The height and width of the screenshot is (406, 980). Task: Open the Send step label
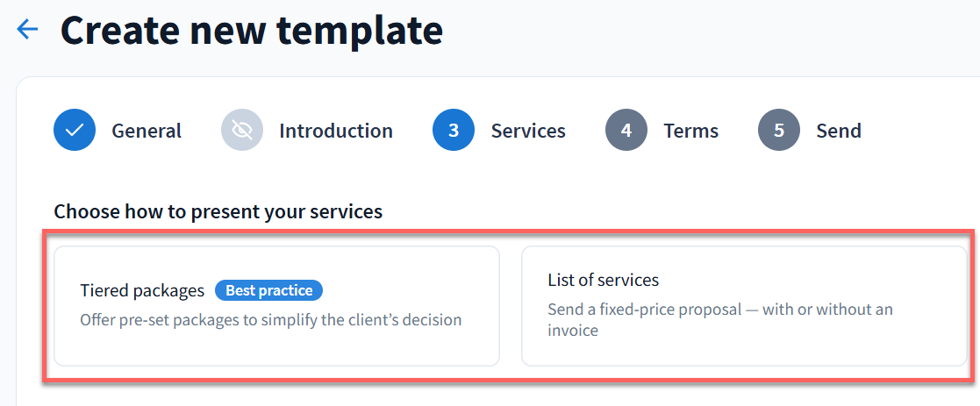838,131
